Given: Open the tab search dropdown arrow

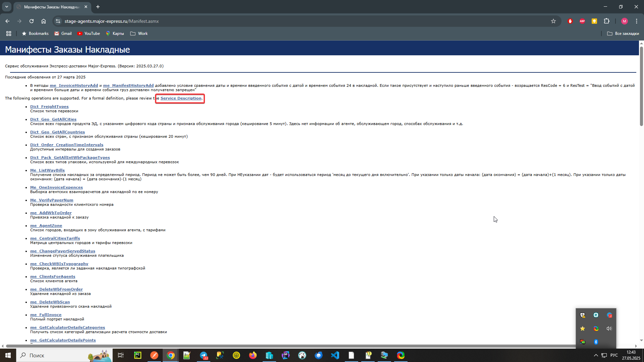Looking at the screenshot, I should pos(6,7).
